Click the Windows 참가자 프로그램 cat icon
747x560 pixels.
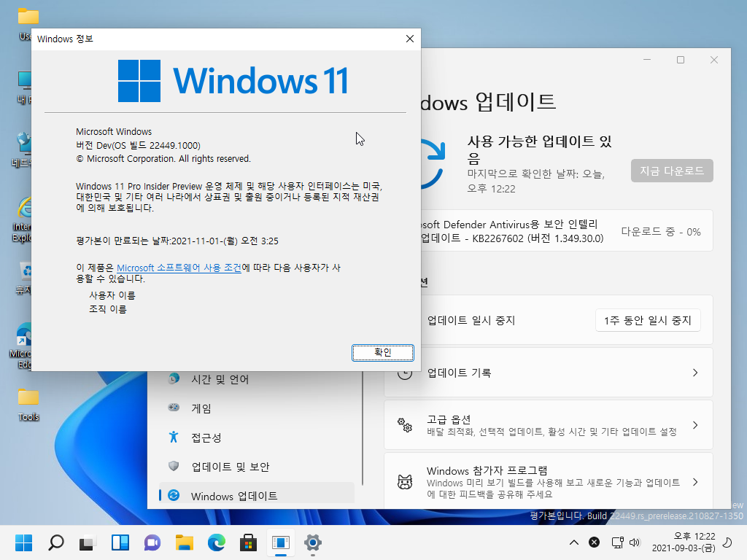(404, 482)
